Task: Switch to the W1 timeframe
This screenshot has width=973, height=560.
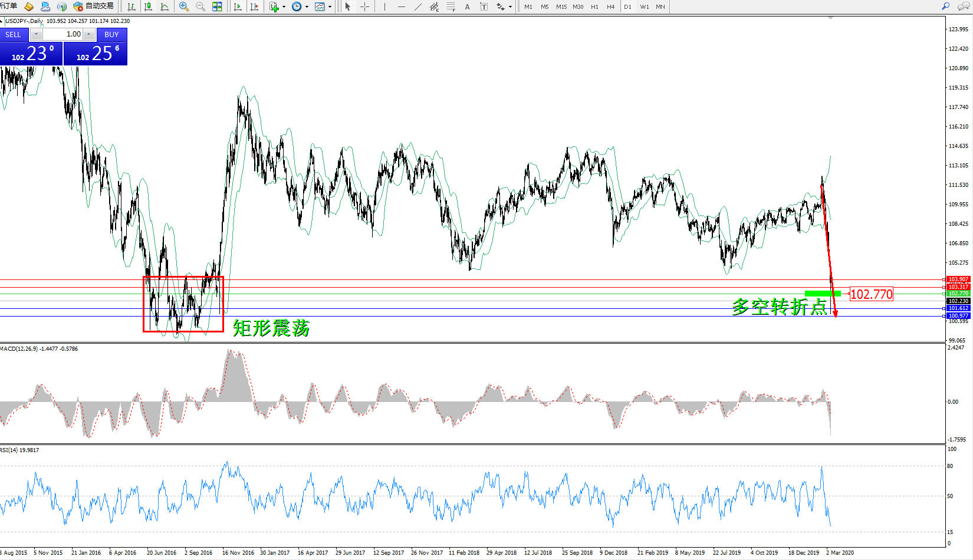Action: pyautogui.click(x=644, y=6)
